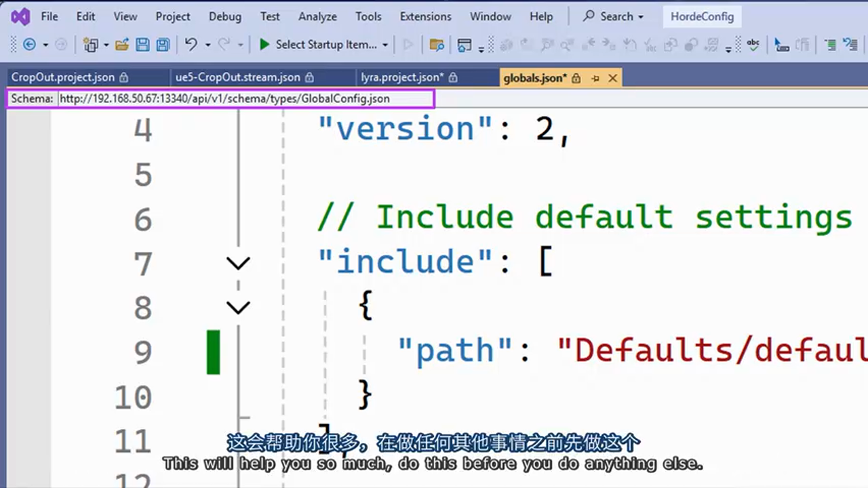The height and width of the screenshot is (488, 868).
Task: Collapse the "include" array on line 7
Action: click(238, 263)
